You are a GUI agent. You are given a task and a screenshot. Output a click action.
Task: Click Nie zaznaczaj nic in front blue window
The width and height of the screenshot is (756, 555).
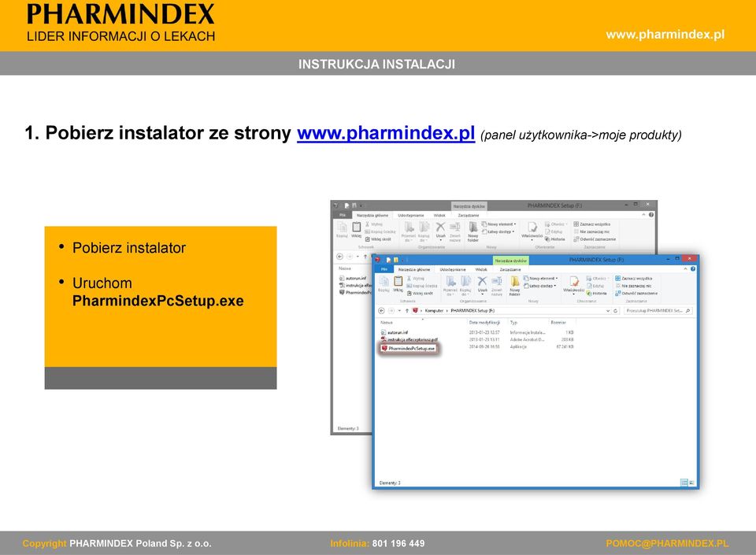click(633, 286)
